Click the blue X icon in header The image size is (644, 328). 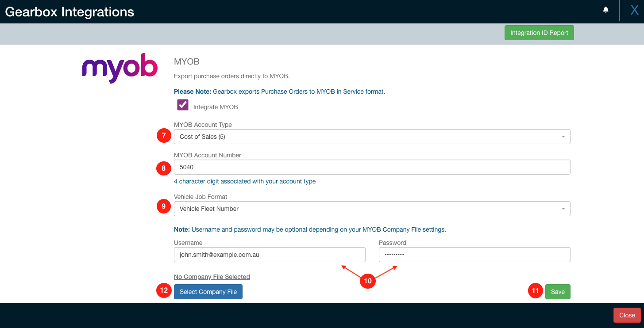click(634, 10)
